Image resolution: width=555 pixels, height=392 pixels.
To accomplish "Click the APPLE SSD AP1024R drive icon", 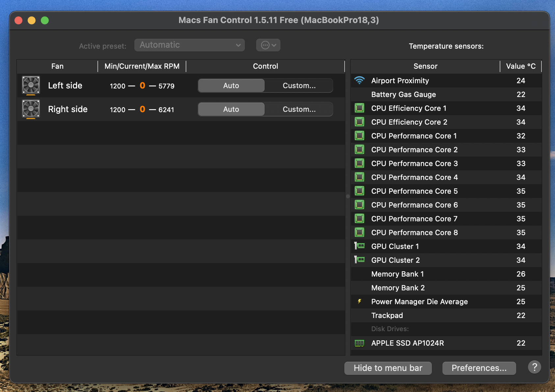I will (359, 343).
